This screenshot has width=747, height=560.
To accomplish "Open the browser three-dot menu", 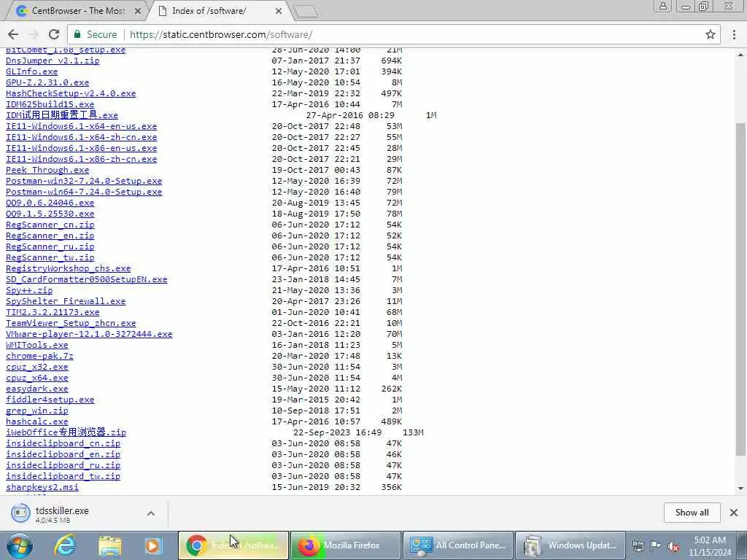I will pyautogui.click(x=734, y=34).
